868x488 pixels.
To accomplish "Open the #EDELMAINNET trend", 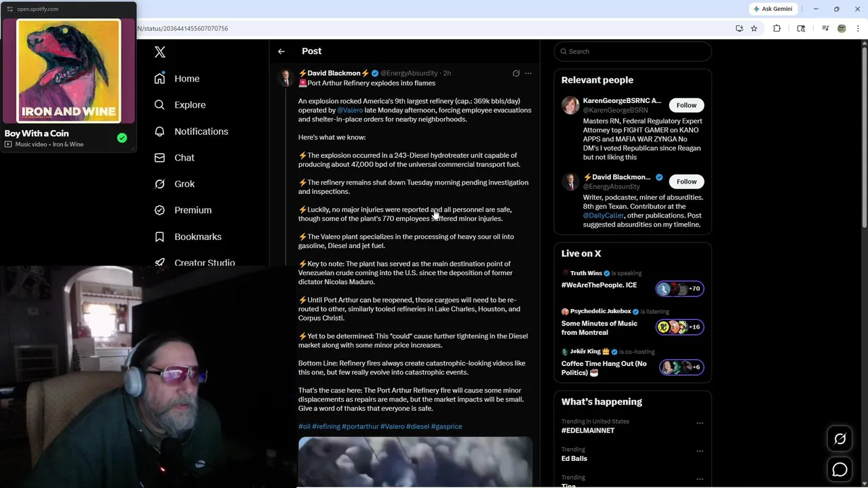I will click(x=588, y=430).
